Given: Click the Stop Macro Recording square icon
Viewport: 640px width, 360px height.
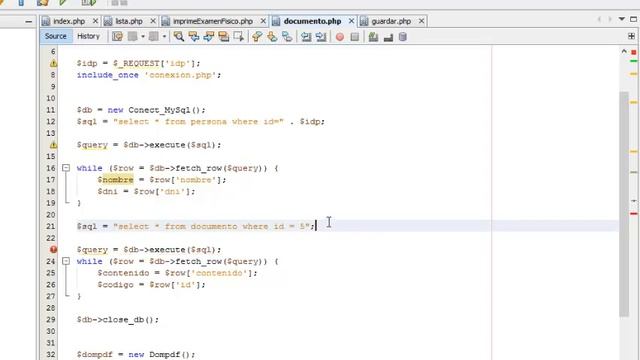Looking at the screenshot, I should (355, 37).
